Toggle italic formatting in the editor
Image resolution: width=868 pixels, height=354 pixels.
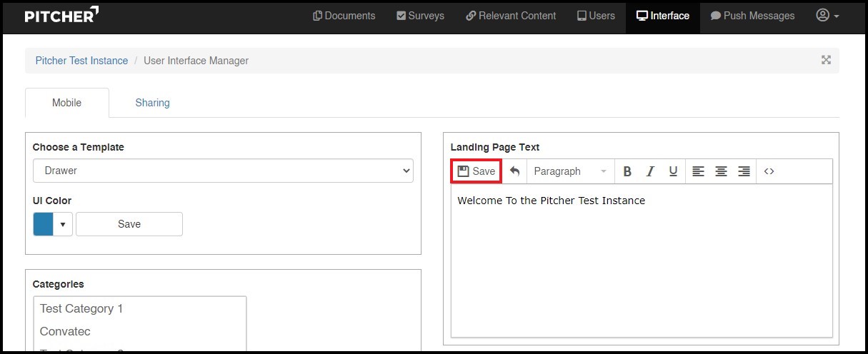pyautogui.click(x=650, y=171)
